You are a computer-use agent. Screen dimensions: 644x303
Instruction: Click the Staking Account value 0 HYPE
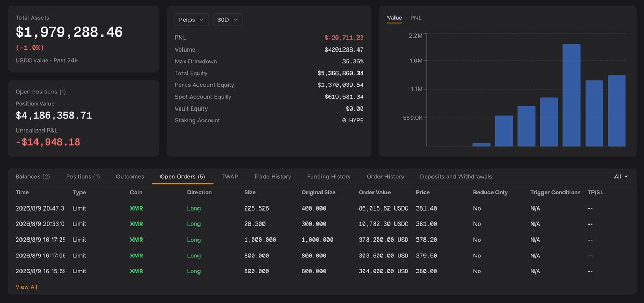pyautogui.click(x=353, y=120)
